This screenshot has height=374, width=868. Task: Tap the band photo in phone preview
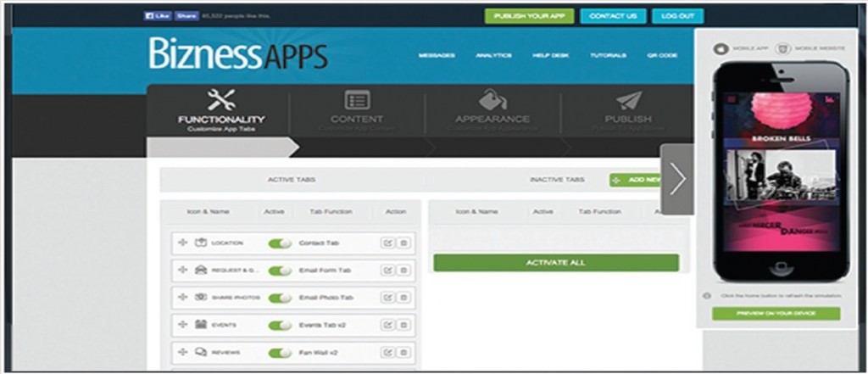tap(780, 176)
